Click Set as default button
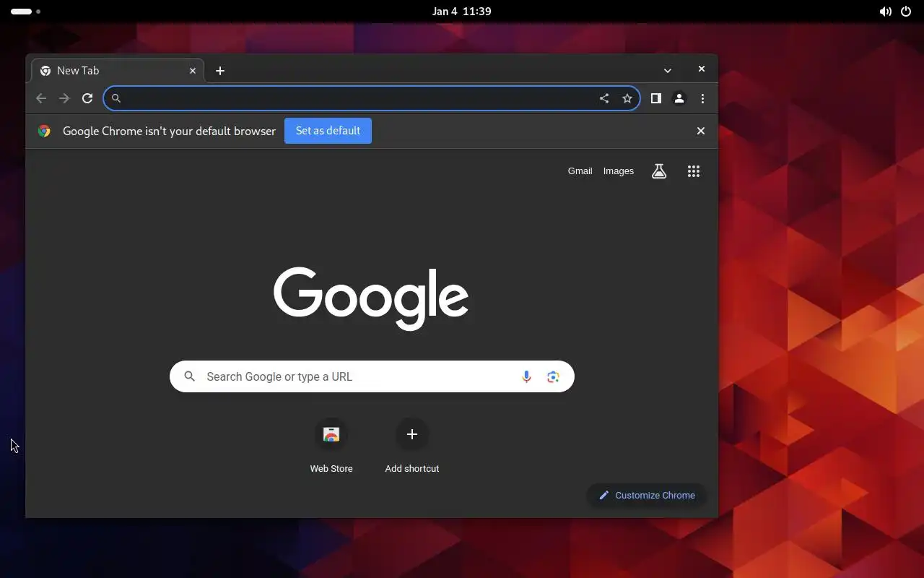 (x=328, y=131)
